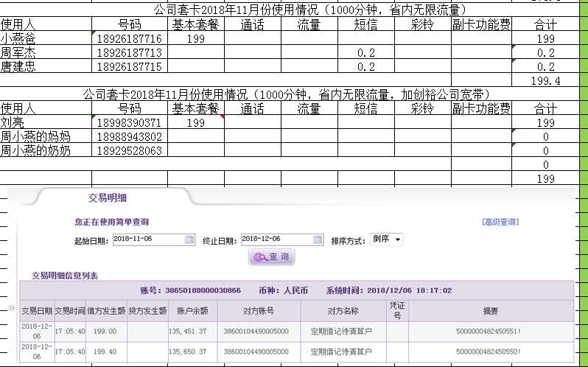
Task: Expand the side panel via » arrows
Action: (11, 308)
